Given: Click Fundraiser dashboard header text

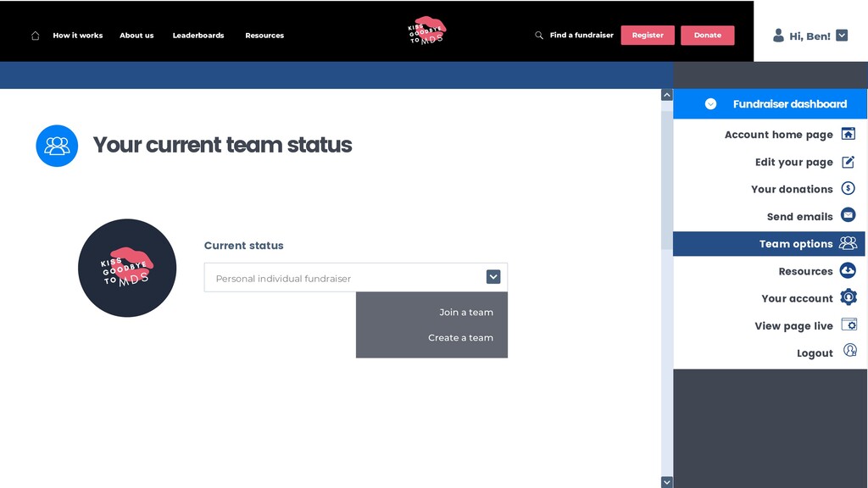Looking at the screenshot, I should 790,104.
